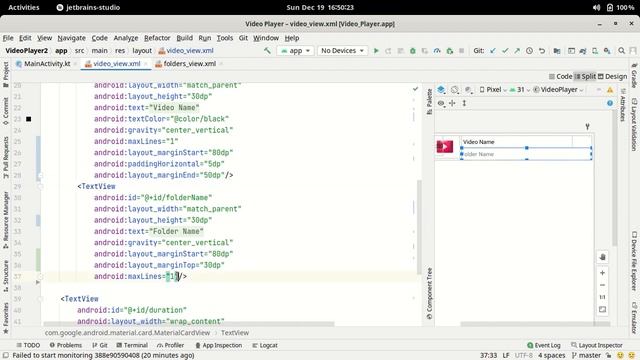Zoom in on the layout preview
Screen dimensions: 640x360
pyautogui.click(x=602, y=273)
